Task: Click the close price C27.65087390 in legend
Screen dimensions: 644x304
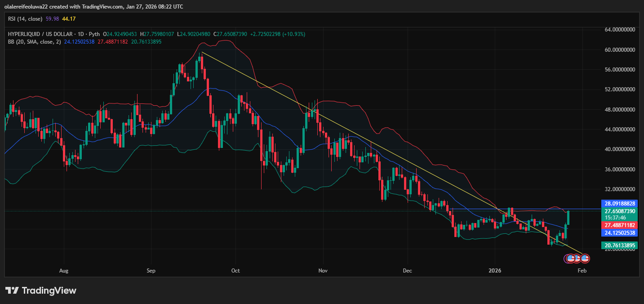Action: point(231,34)
